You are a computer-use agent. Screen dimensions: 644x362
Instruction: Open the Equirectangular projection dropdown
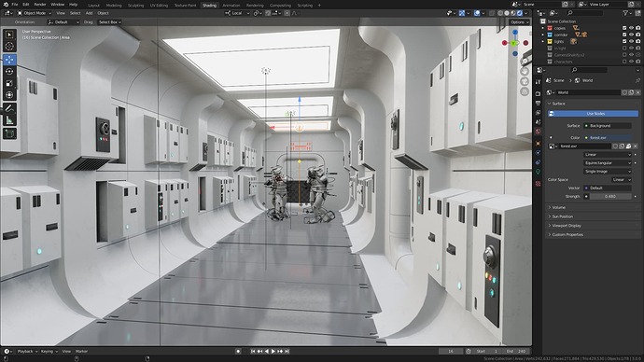(608, 163)
